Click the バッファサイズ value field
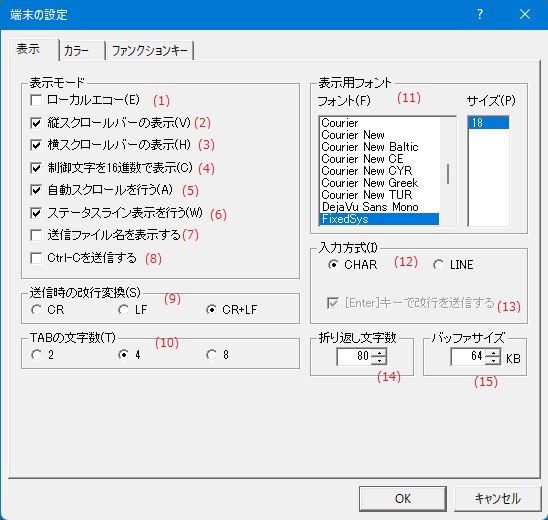 coord(468,356)
